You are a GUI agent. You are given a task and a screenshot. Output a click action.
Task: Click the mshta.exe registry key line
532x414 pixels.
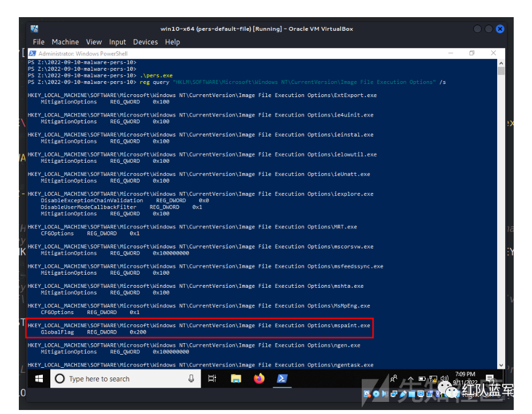[x=196, y=286]
